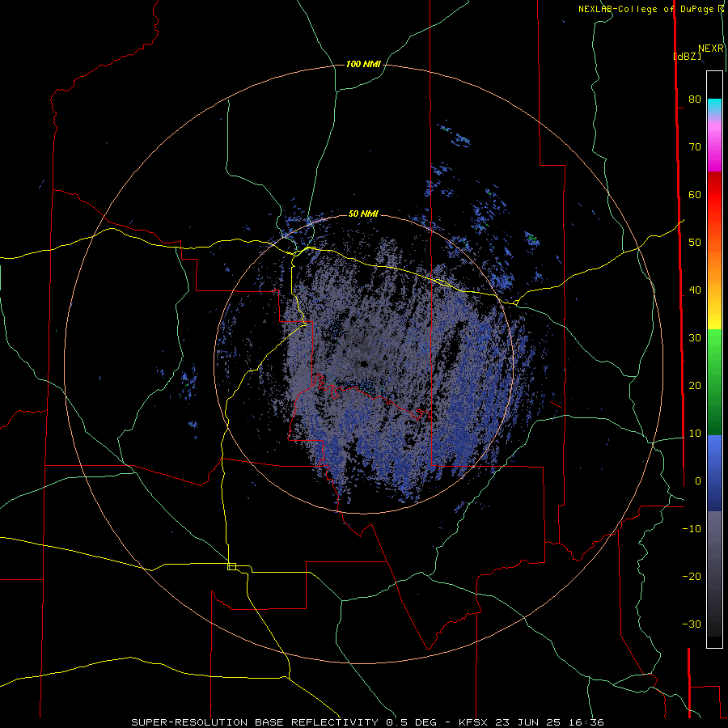Select the -10 value on dBZ scale

[x=692, y=529]
